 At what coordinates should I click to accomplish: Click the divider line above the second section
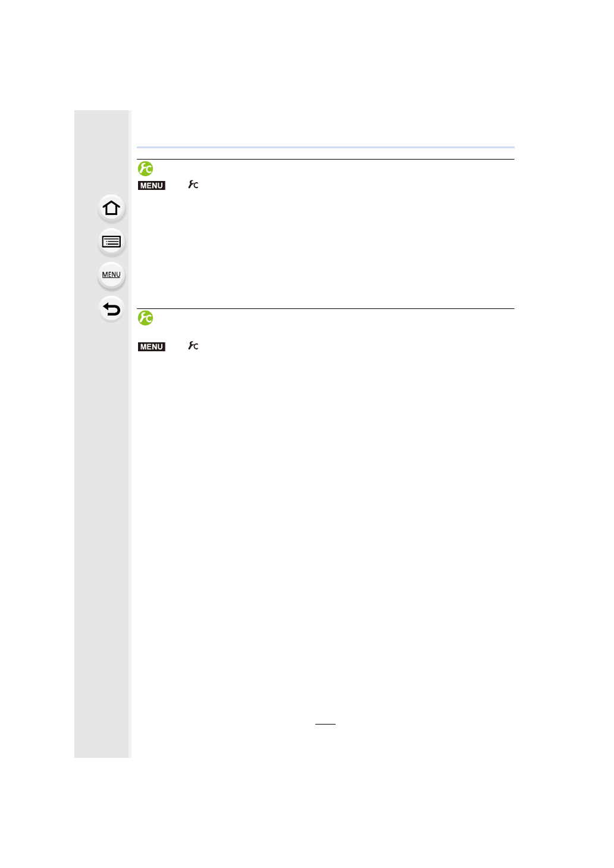pos(325,308)
